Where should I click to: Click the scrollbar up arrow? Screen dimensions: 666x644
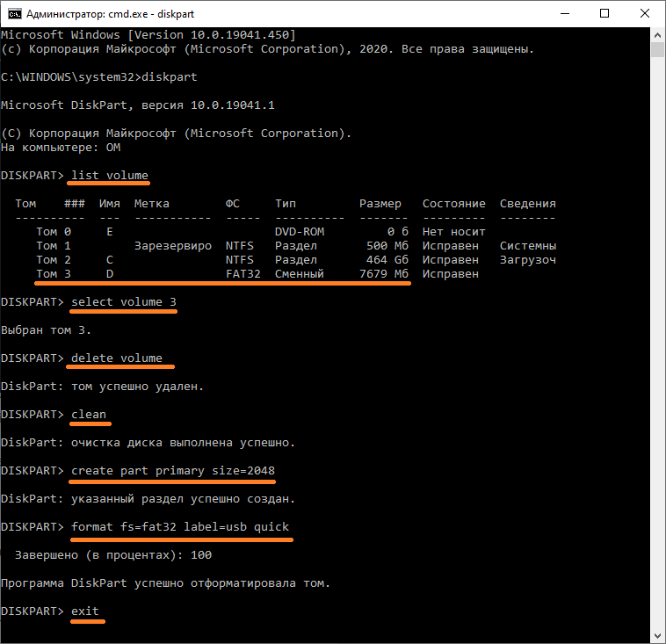657,35
